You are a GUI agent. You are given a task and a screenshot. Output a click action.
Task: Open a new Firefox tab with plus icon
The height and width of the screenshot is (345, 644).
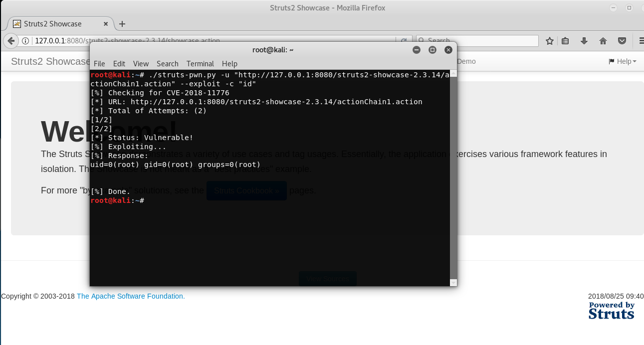pos(122,24)
